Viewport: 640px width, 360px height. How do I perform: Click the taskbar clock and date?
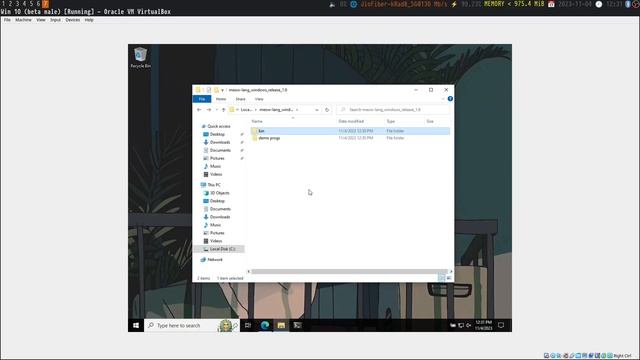coord(483,325)
